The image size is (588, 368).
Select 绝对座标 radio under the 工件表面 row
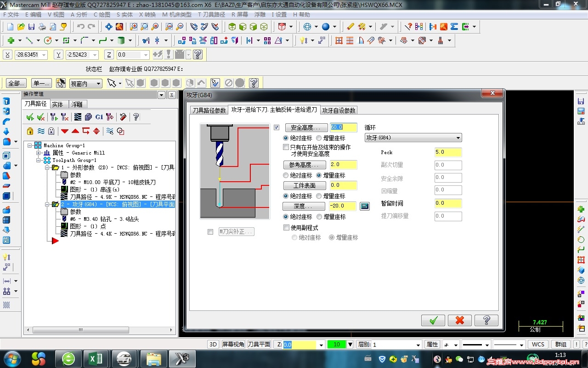tap(286, 196)
